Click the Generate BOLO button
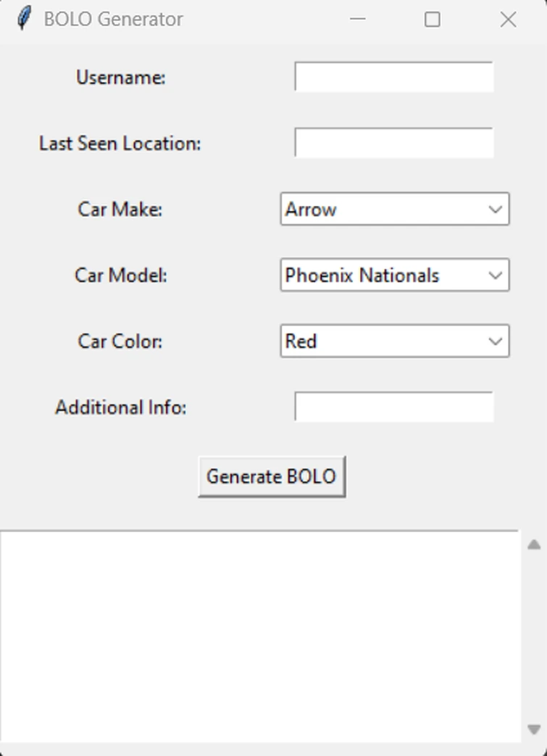Screen dimensions: 547x756 coord(270,476)
